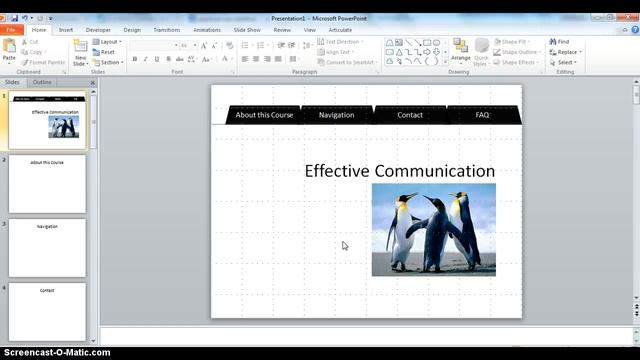Click the Cut scissors option
Screen dimensions: 640x360
pos(30,42)
